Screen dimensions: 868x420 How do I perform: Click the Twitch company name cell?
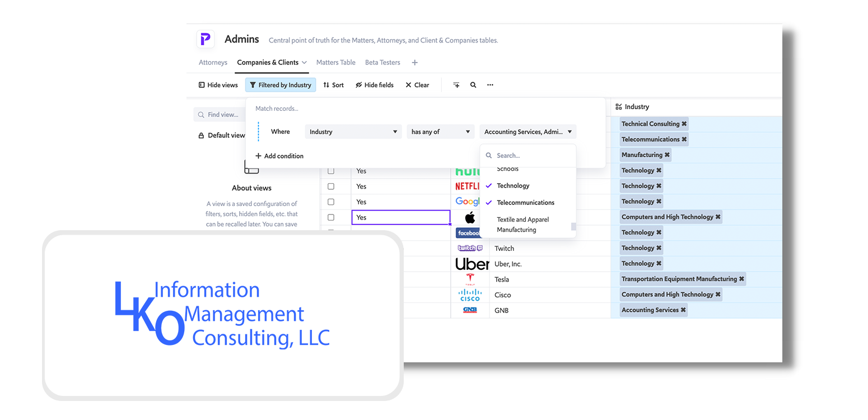[550, 249]
